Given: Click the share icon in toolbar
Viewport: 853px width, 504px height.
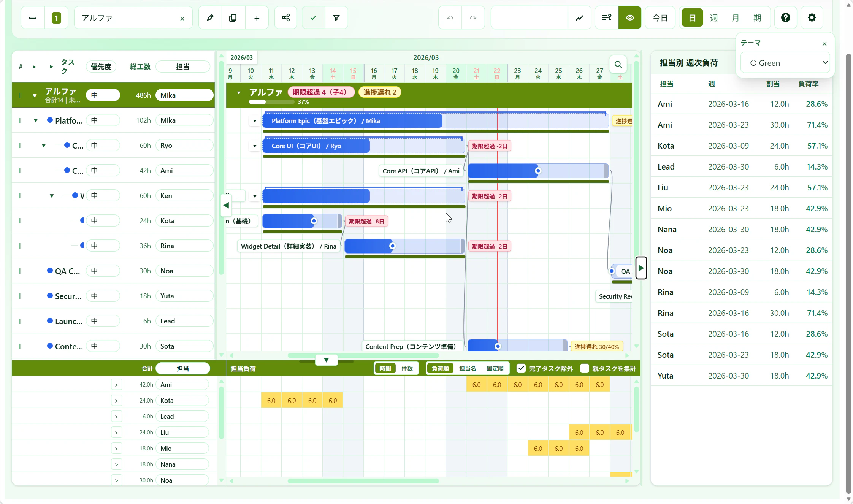Looking at the screenshot, I should coord(286,17).
